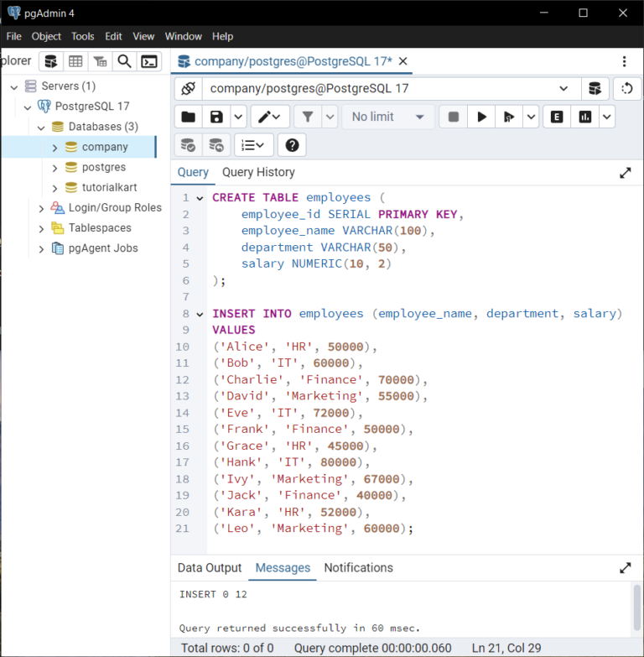
Task: Open the Object menu
Action: coord(46,36)
